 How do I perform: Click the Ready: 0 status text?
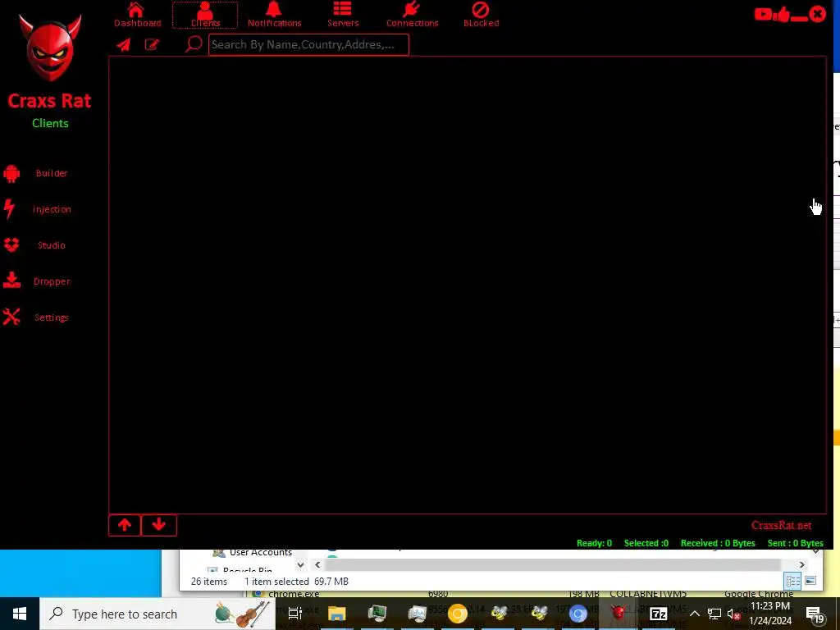point(594,543)
